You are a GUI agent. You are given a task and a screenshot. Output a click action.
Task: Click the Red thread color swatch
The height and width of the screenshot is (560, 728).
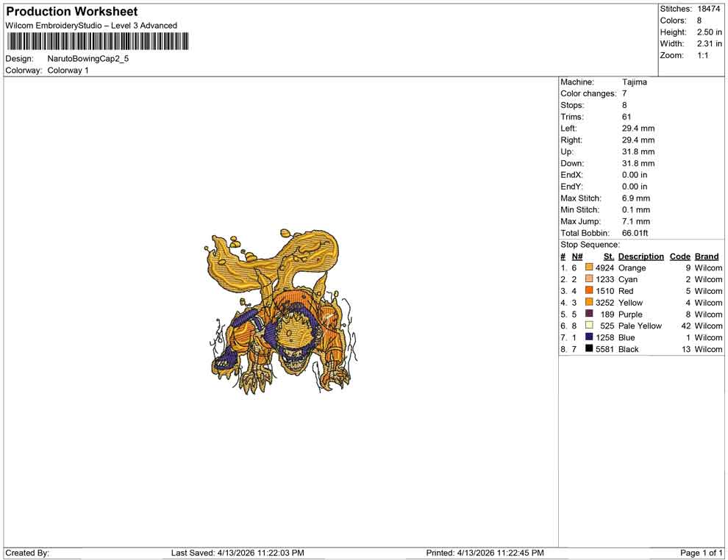click(589, 290)
